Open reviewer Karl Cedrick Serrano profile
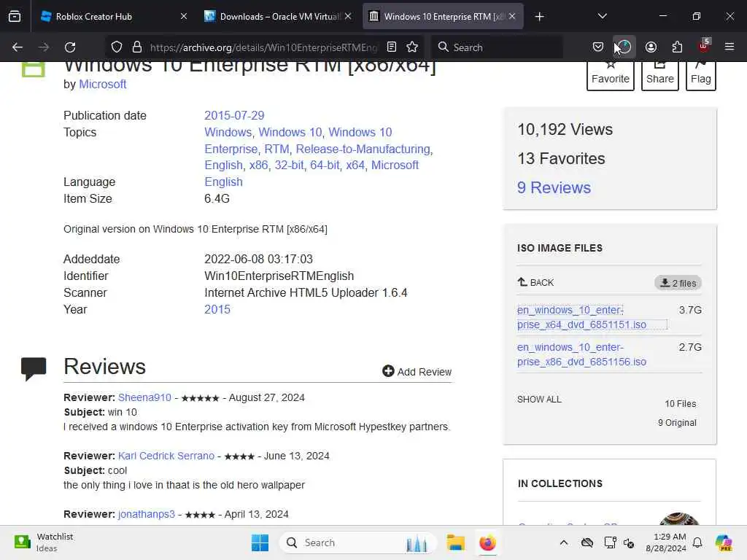747x560 pixels. pyautogui.click(x=166, y=456)
